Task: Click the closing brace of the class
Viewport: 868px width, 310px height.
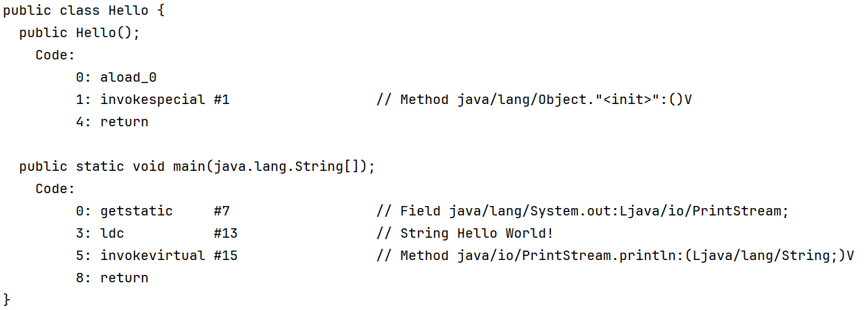Action: pyautogui.click(x=7, y=299)
